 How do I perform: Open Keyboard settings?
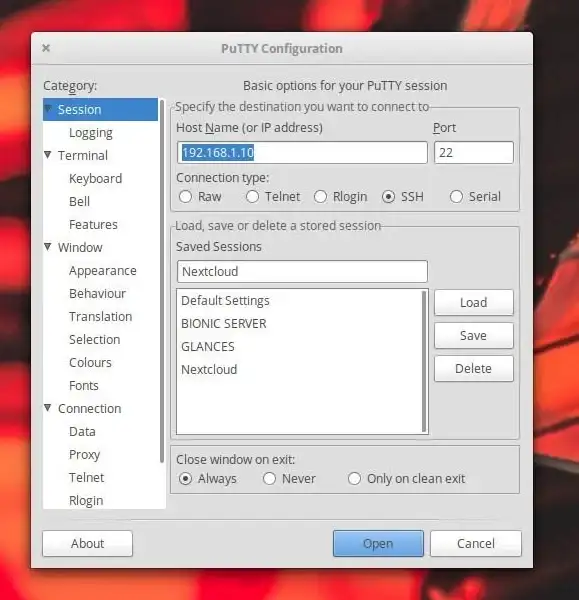(95, 178)
